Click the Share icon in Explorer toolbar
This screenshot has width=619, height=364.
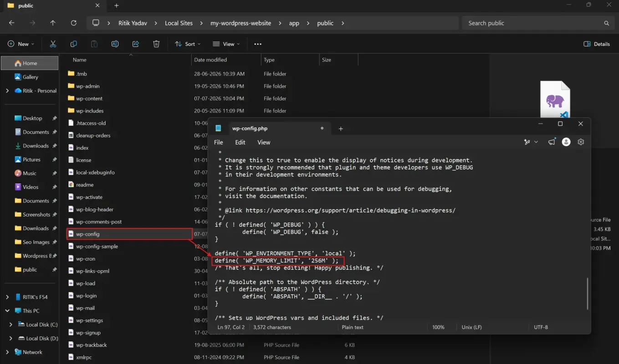click(x=135, y=44)
